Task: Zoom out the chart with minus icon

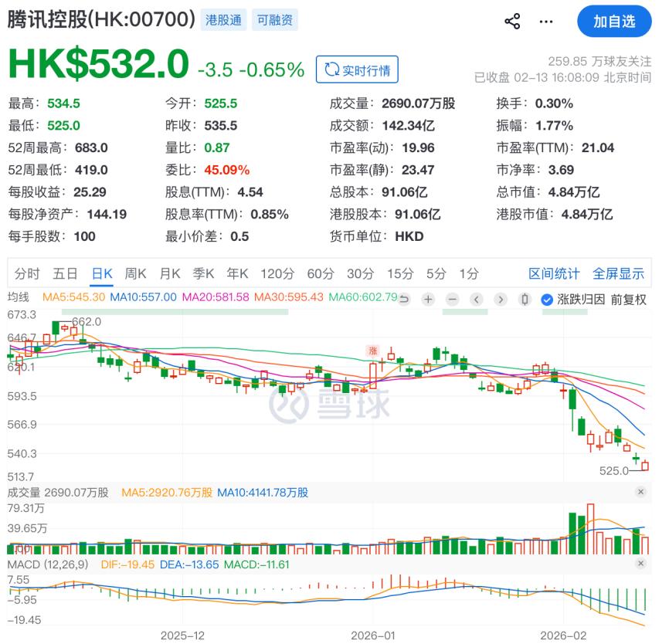Action: 453,300
